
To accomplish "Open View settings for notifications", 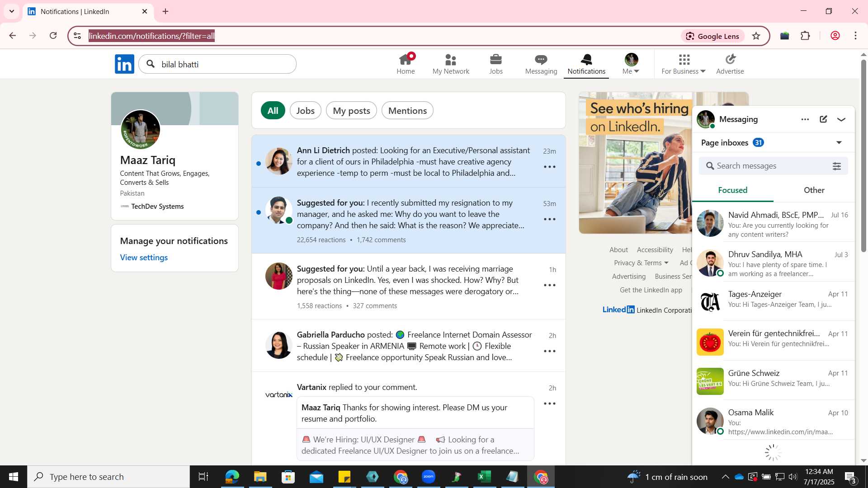I will click(144, 258).
